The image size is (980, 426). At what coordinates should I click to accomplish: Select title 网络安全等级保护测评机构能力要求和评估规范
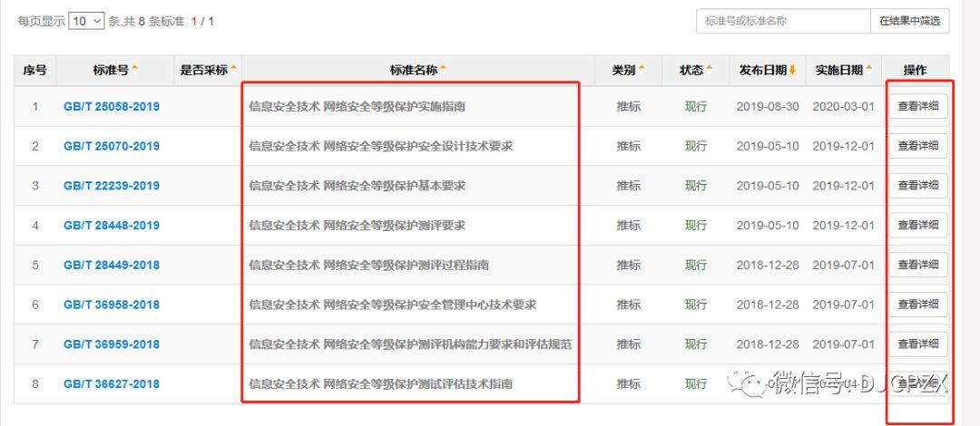447,344
